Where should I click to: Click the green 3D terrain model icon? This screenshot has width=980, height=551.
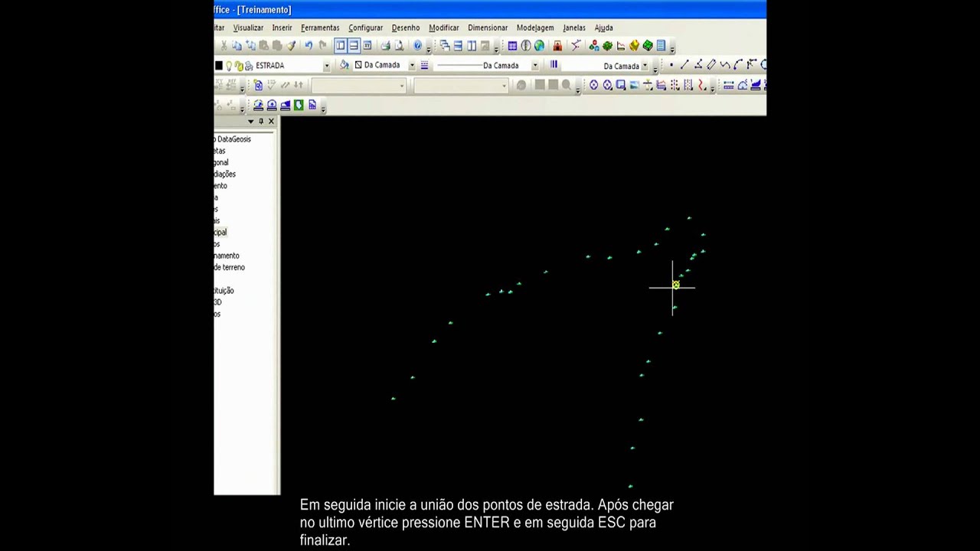[x=648, y=45]
